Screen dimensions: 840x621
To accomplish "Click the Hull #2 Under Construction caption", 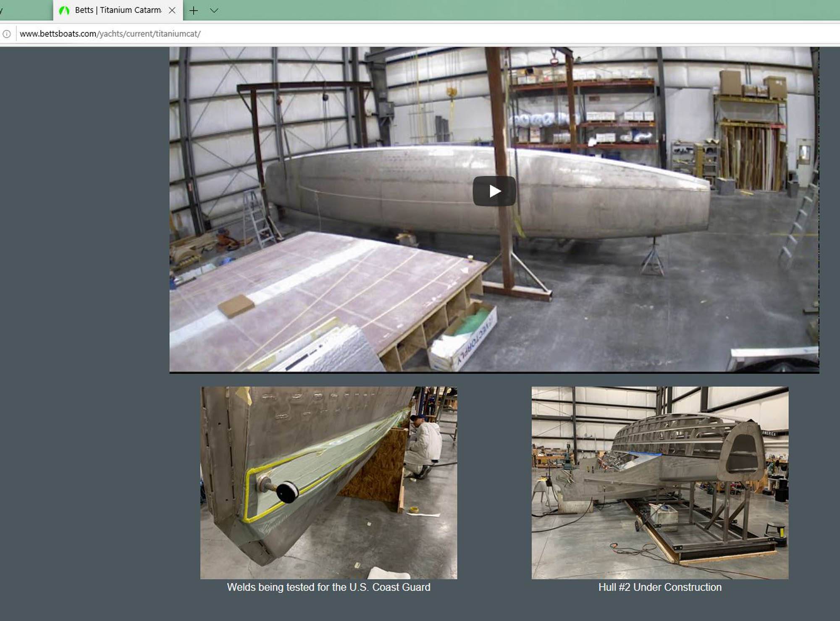I will click(659, 587).
